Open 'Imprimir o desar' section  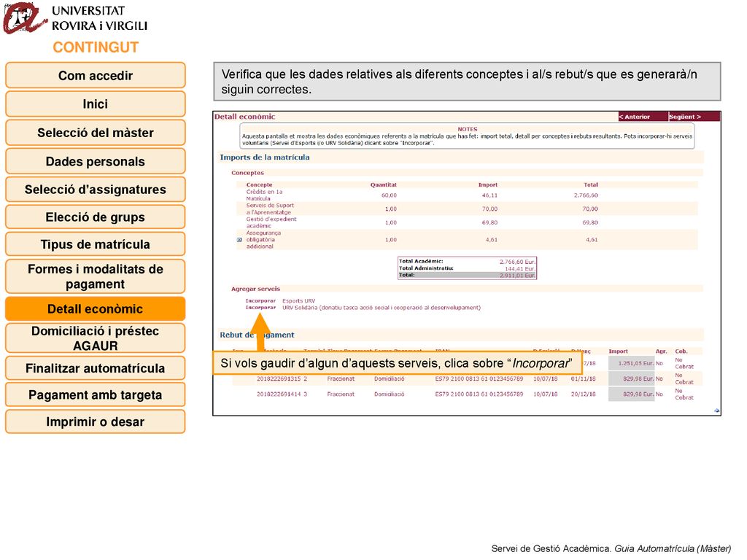pos(96,422)
